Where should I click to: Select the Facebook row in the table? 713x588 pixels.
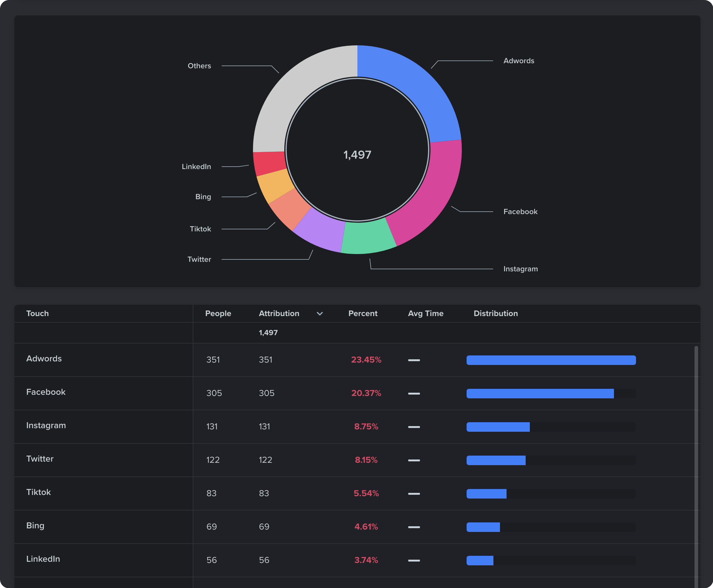[x=357, y=393]
